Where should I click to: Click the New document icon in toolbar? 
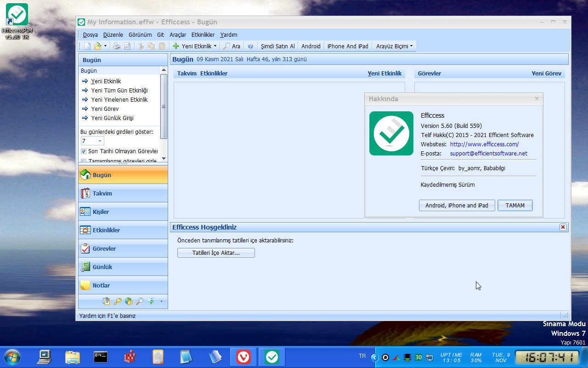click(x=87, y=46)
